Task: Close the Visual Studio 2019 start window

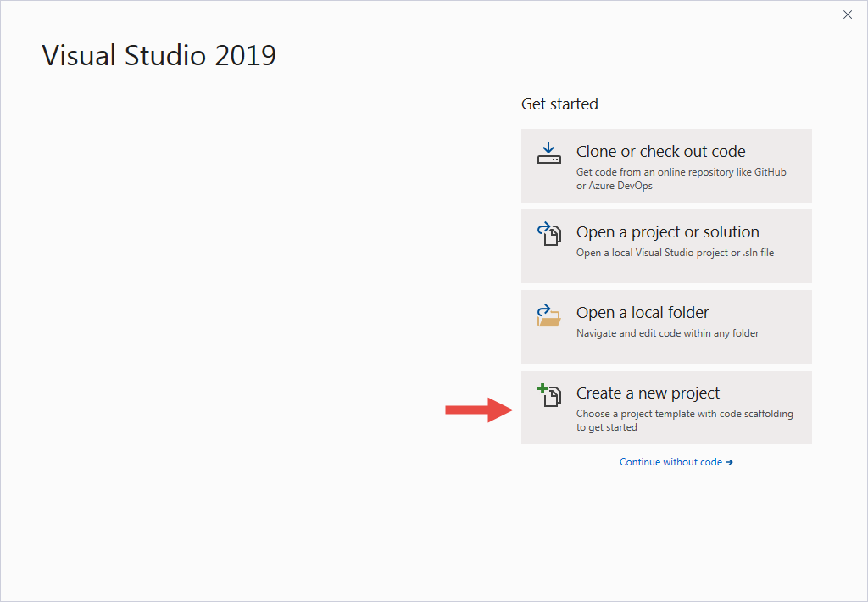Action: [x=848, y=14]
